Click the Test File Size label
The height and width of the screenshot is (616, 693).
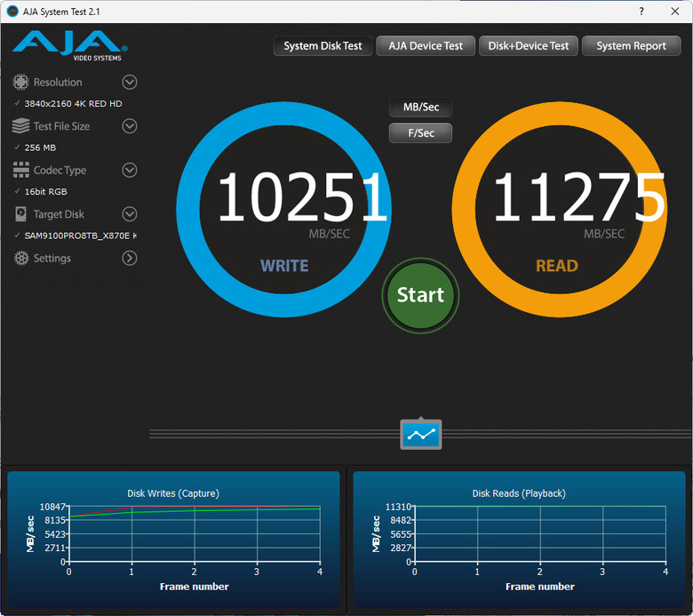tap(61, 126)
